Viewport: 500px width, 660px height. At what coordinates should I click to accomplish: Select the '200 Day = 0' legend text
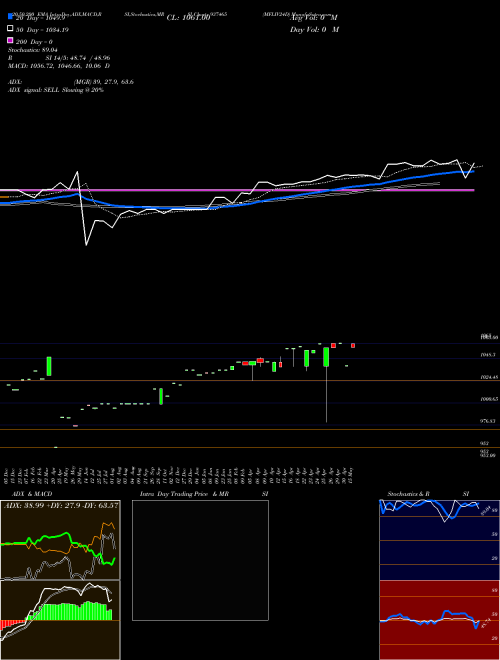coord(34,42)
